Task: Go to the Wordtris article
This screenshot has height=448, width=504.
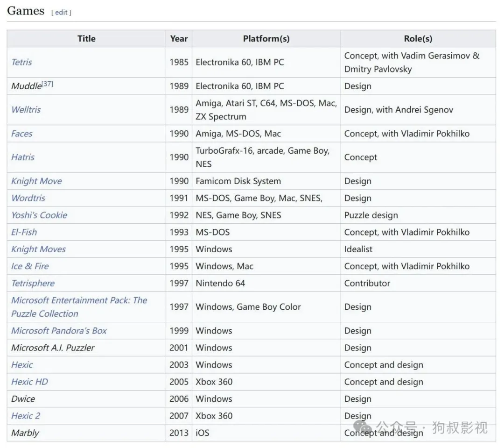Action: [x=28, y=198]
